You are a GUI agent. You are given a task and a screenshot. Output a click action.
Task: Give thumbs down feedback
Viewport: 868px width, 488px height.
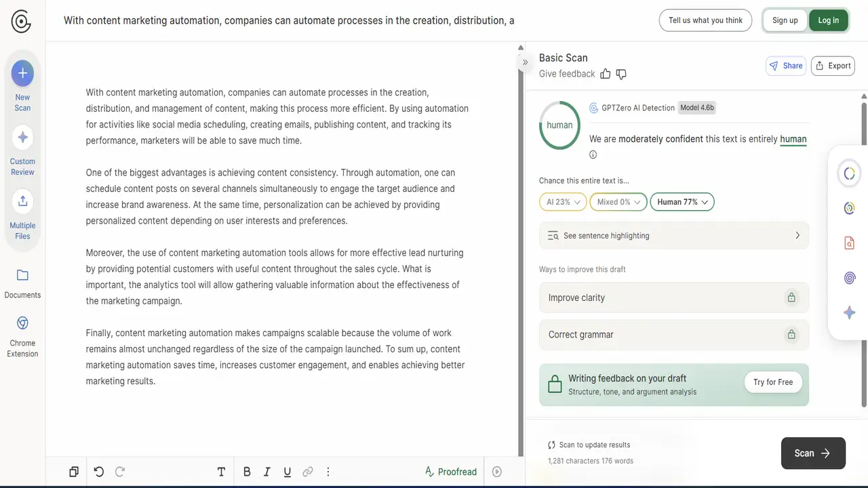click(x=621, y=74)
